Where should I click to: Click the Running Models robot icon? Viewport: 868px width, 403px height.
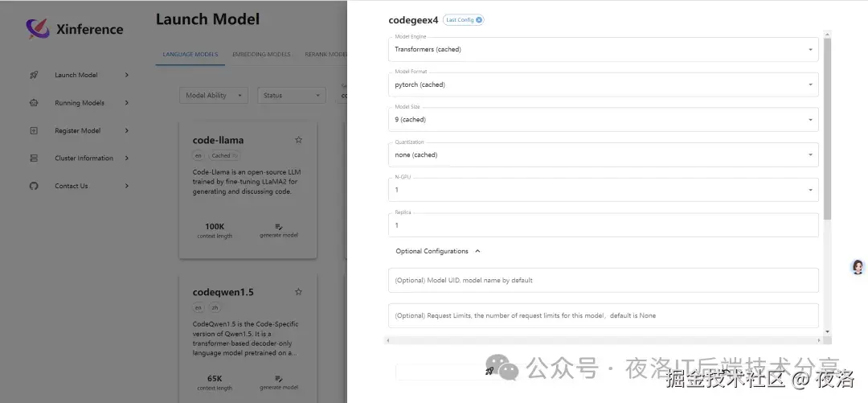pyautogui.click(x=34, y=103)
